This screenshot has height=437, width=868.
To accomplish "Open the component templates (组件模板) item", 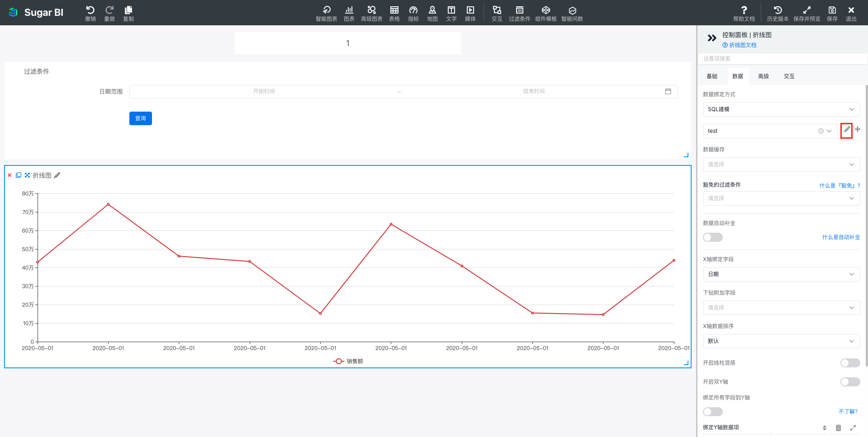I will point(545,13).
